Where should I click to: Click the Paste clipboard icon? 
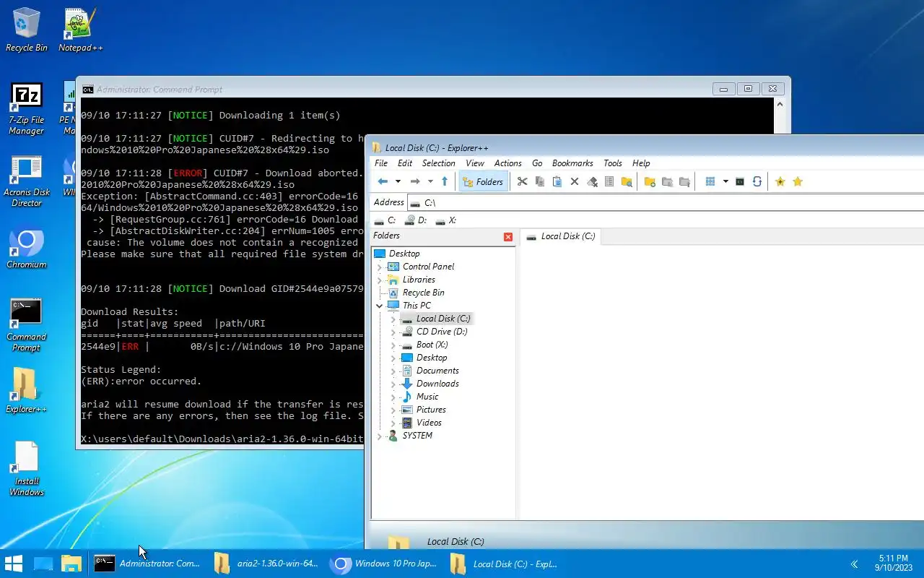557,181
